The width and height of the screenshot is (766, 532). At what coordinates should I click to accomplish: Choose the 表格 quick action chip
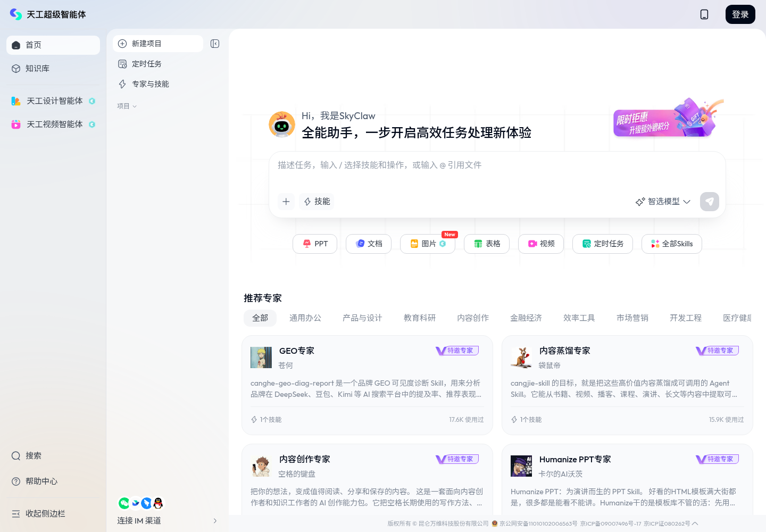point(487,244)
